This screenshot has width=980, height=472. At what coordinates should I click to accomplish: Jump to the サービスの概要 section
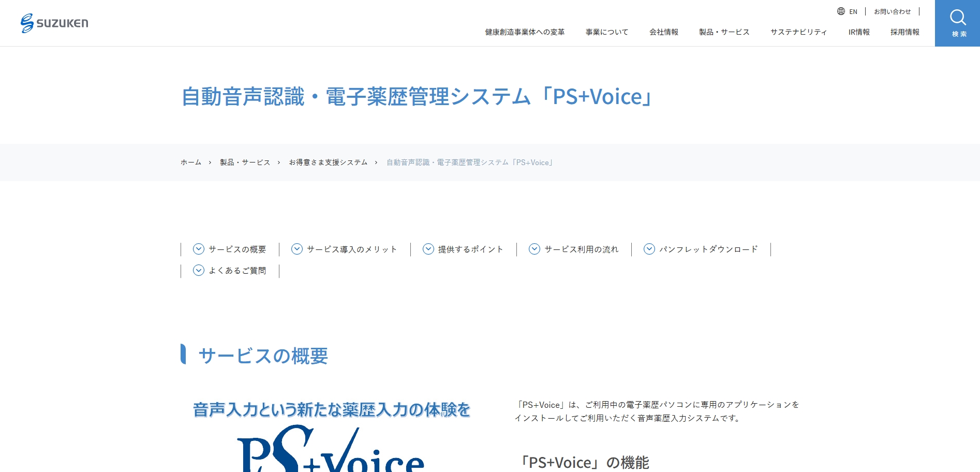(237, 249)
